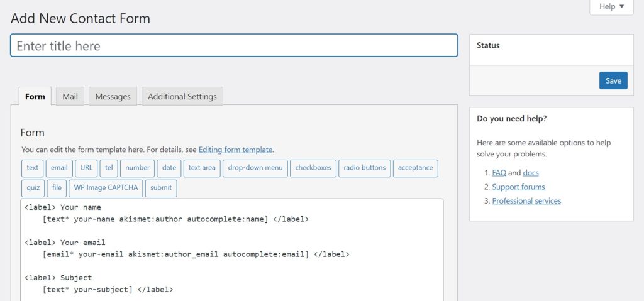This screenshot has height=301, width=644.
Task: Open the Help dropdown
Action: click(611, 6)
